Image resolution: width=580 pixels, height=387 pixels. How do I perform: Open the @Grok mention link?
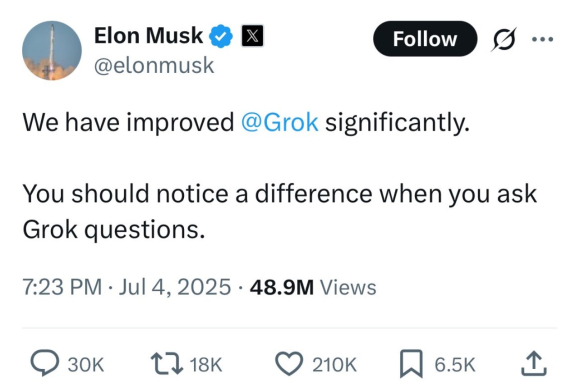pyautogui.click(x=280, y=122)
